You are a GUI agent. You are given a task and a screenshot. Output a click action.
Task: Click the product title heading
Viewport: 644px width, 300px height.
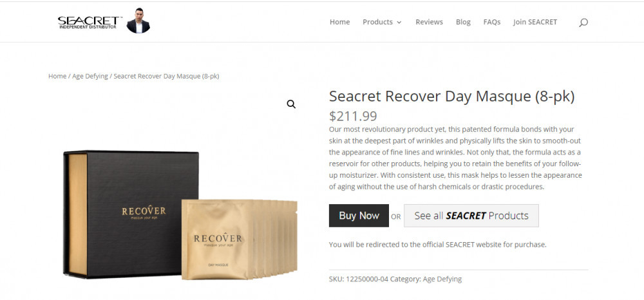click(x=452, y=97)
